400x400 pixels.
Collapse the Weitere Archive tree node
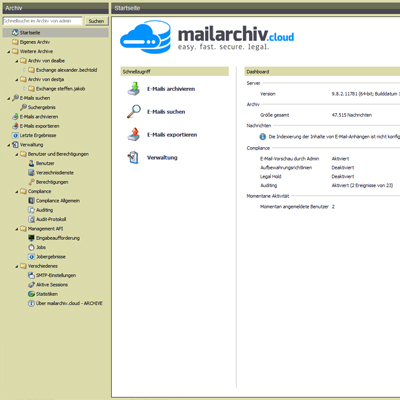(x=9, y=52)
